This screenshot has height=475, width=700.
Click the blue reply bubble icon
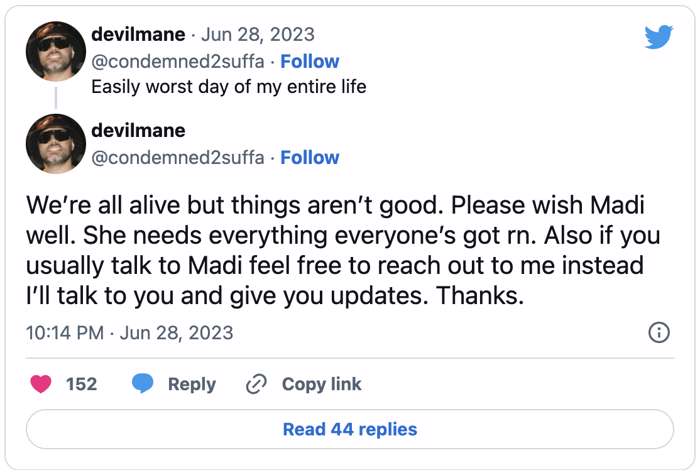point(143,384)
